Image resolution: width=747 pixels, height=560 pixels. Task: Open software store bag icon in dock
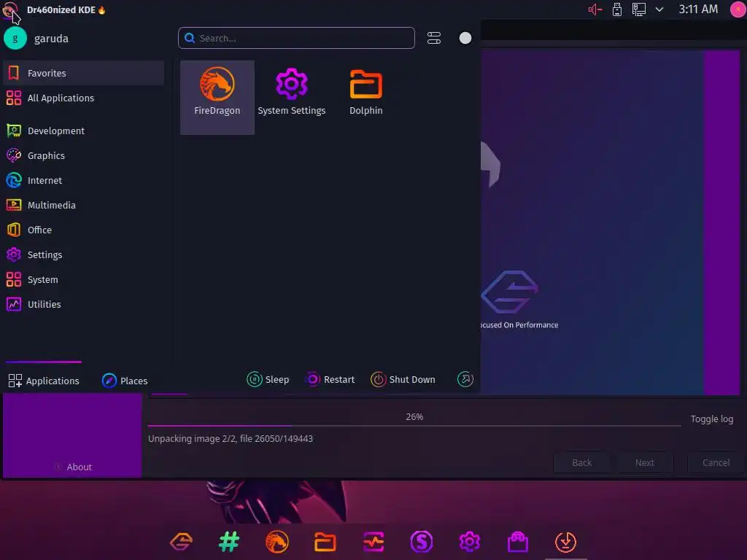(x=517, y=542)
